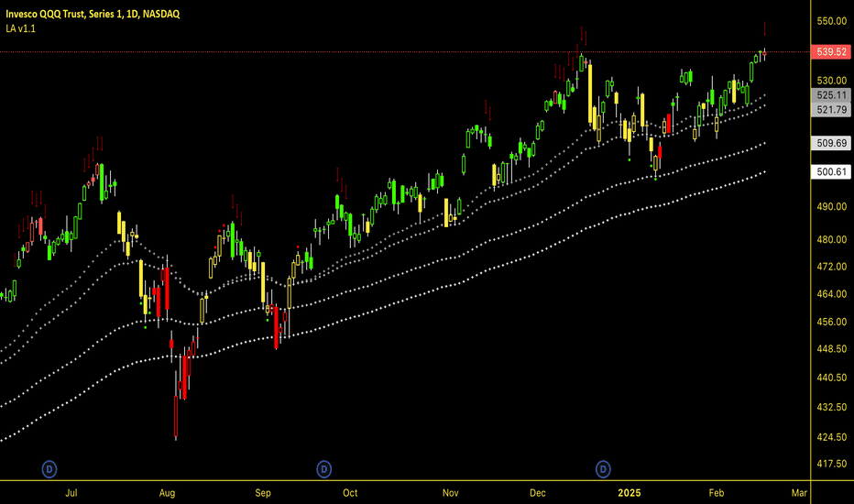The width and height of the screenshot is (854, 504).
Task: Click the Feb label on time axis
Action: [717, 493]
